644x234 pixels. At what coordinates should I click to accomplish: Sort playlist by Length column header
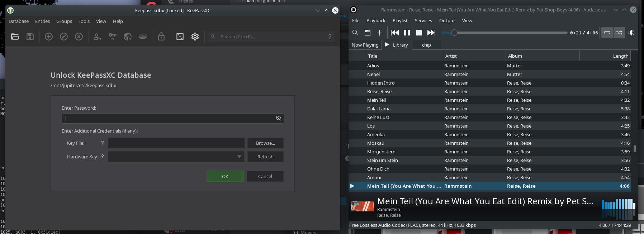(x=605, y=56)
